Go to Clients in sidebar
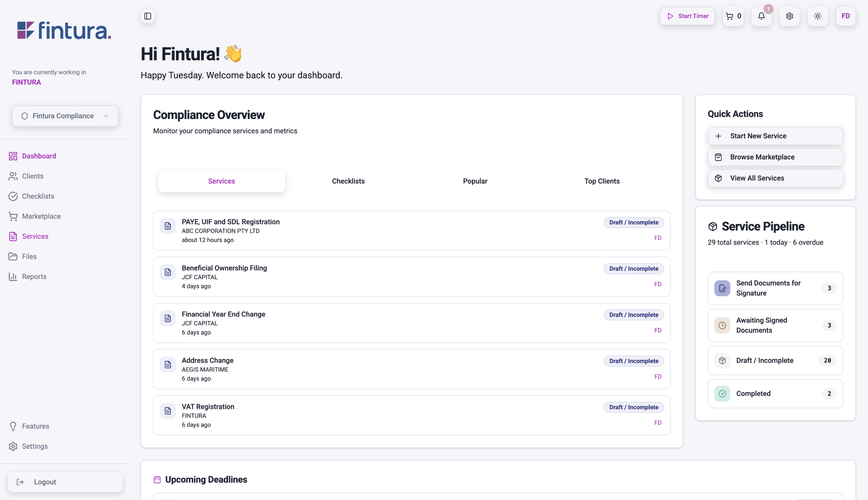Viewport: 868px width, 500px height. [x=33, y=176]
